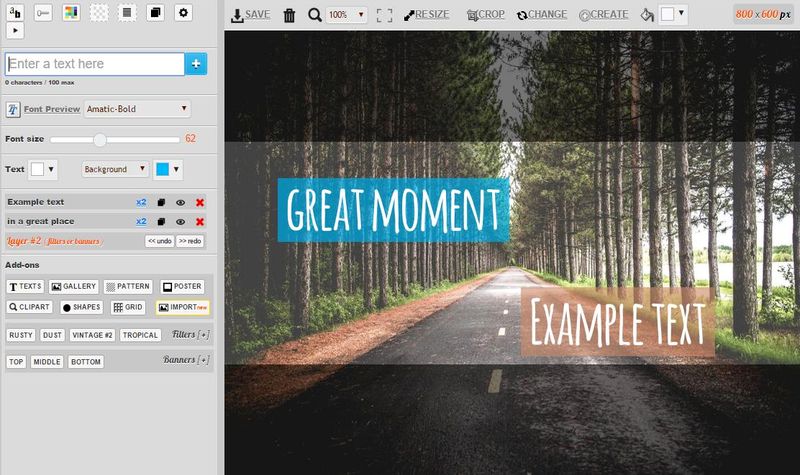This screenshot has width=800, height=475.
Task: Click RESIZE in the toolbar
Action: pyautogui.click(x=427, y=15)
